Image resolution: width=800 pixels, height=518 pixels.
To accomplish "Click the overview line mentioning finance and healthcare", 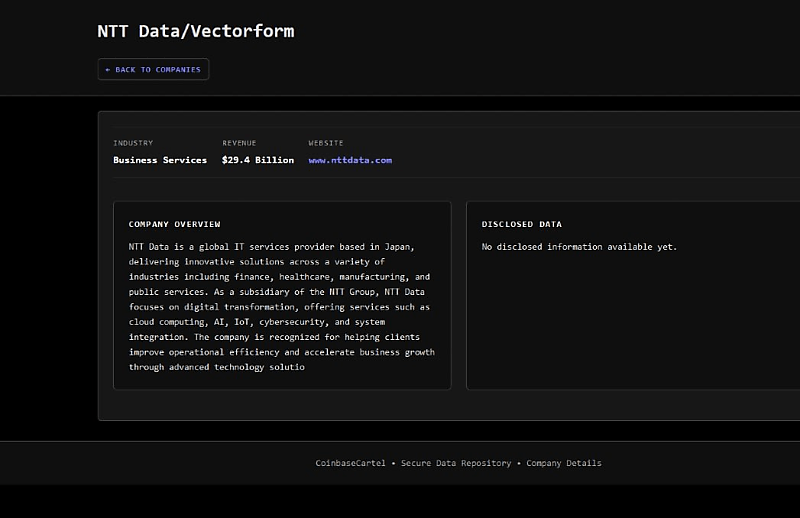I will (279, 276).
